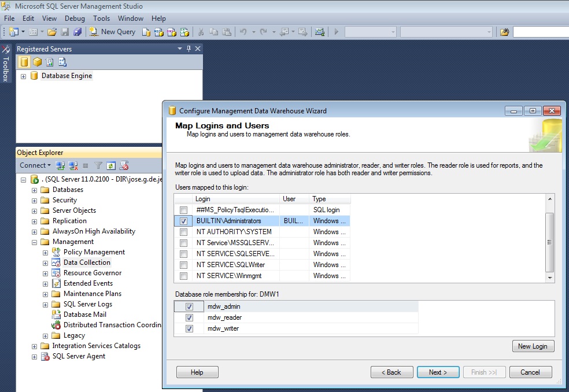Click the Save All toolbar icon
The width and height of the screenshot is (569, 392).
tap(77, 32)
